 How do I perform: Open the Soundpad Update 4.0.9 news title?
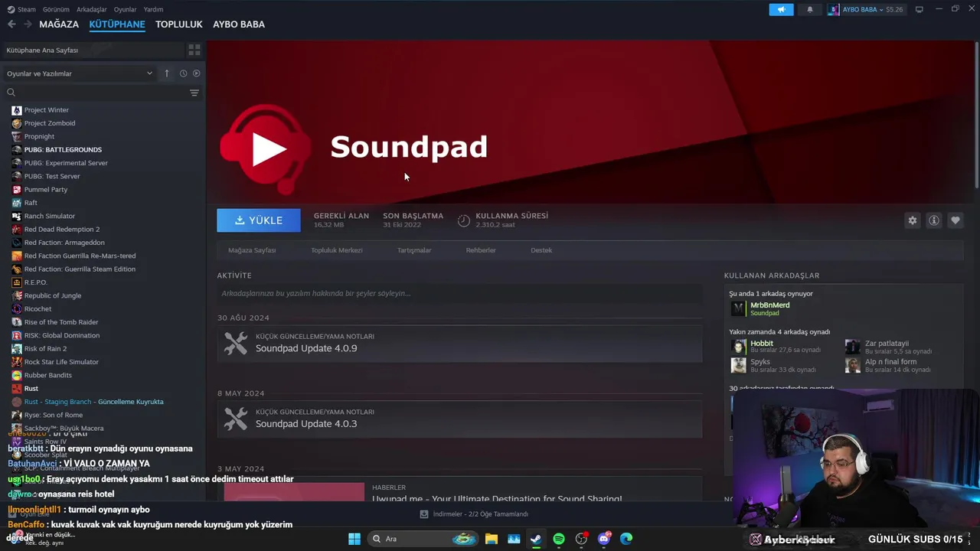pyautogui.click(x=306, y=348)
